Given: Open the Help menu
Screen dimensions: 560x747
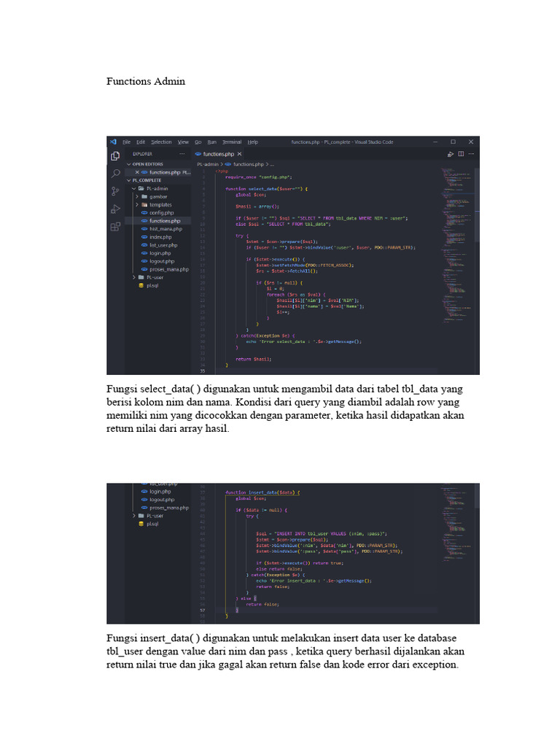Looking at the screenshot, I should pyautogui.click(x=253, y=142).
